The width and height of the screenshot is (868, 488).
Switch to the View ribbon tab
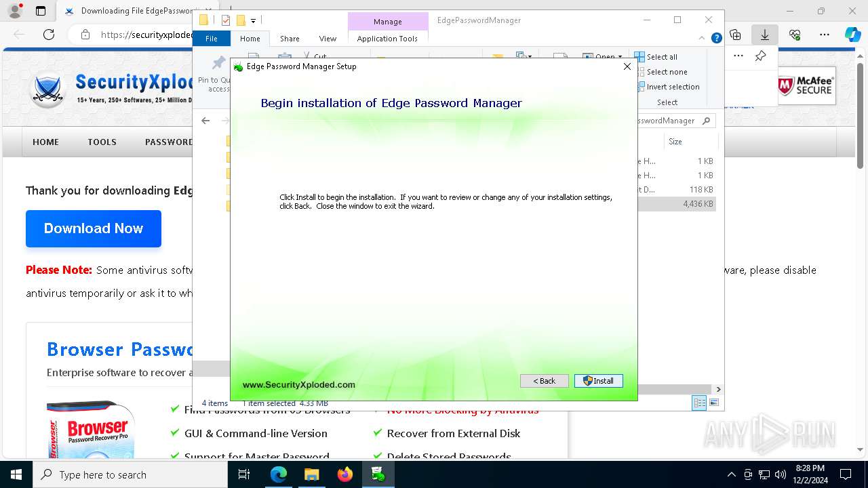coord(328,39)
